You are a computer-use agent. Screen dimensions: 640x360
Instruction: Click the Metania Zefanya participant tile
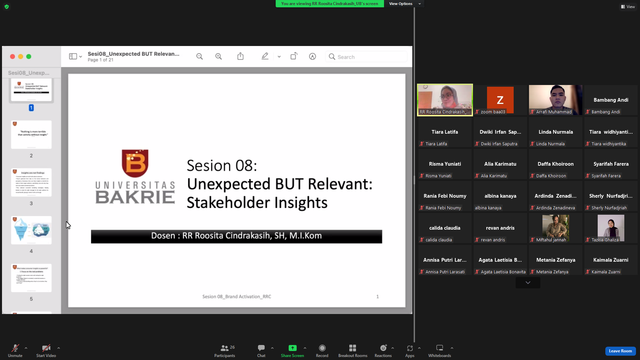556,260
